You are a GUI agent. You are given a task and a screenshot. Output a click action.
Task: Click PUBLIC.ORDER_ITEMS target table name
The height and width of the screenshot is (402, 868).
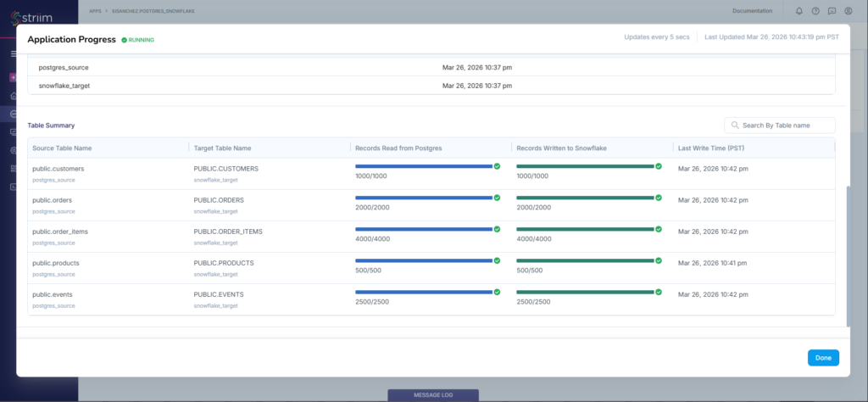click(x=227, y=232)
